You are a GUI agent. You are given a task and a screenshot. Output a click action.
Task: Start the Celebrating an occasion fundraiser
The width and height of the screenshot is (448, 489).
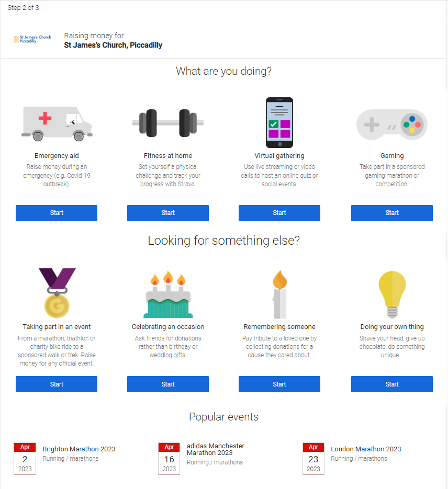click(168, 384)
